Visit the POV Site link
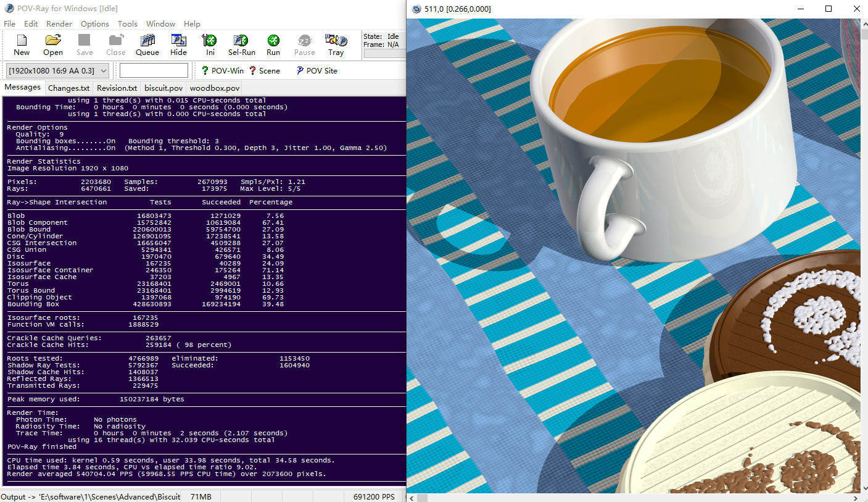Viewport: 868px width, 502px height. pyautogui.click(x=316, y=70)
